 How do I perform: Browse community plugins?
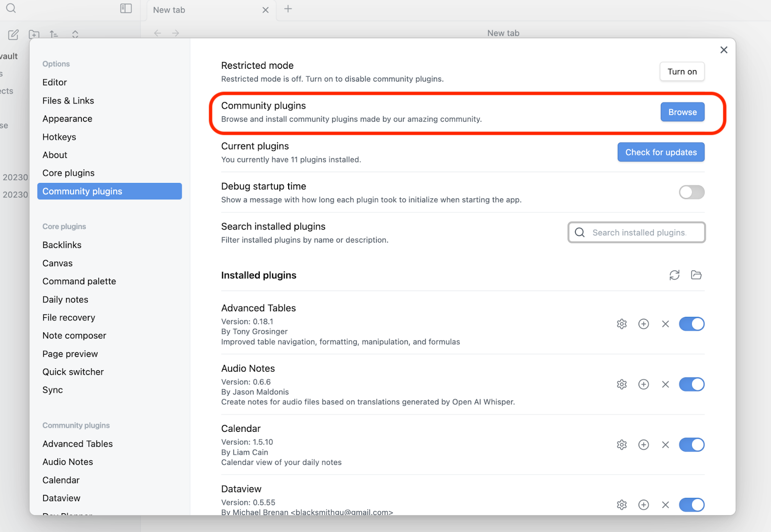[x=682, y=112]
